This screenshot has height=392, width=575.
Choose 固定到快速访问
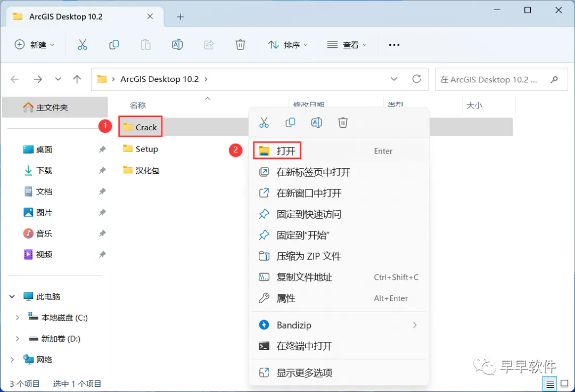[x=339, y=214]
